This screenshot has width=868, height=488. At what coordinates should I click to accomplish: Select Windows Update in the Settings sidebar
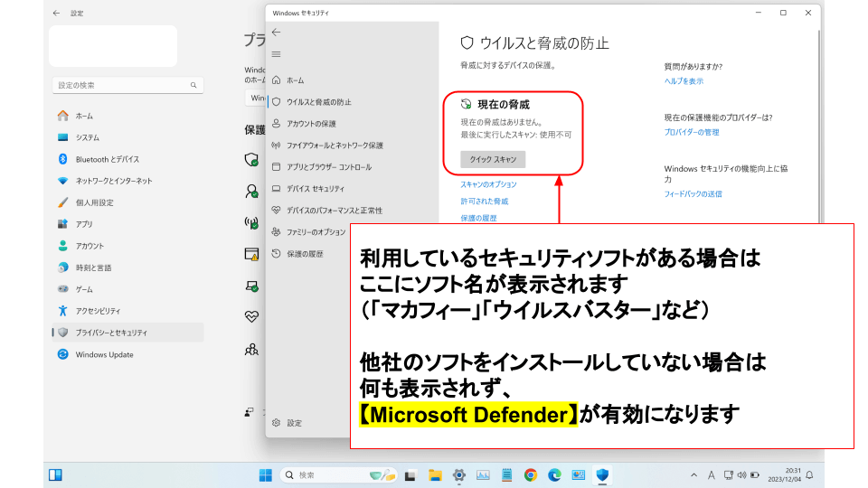pos(104,355)
